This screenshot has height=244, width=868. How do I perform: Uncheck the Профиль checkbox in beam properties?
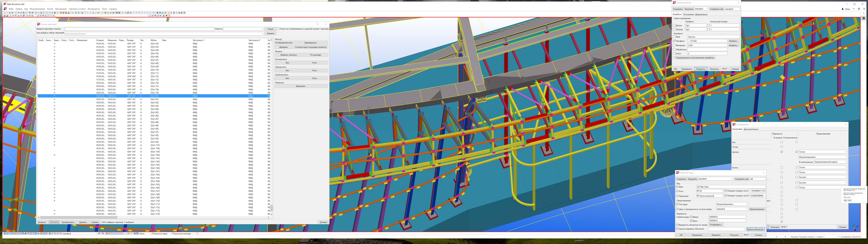[674, 41]
